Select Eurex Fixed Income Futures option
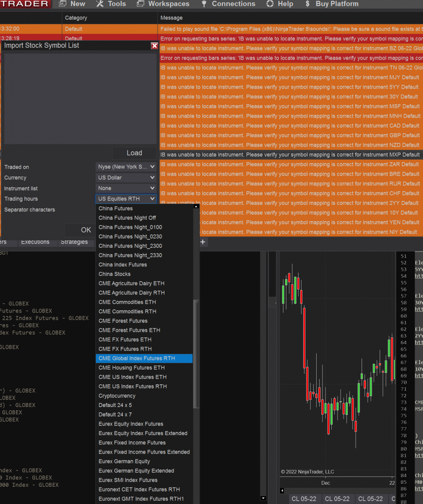This screenshot has width=423, height=504. (x=144, y=443)
